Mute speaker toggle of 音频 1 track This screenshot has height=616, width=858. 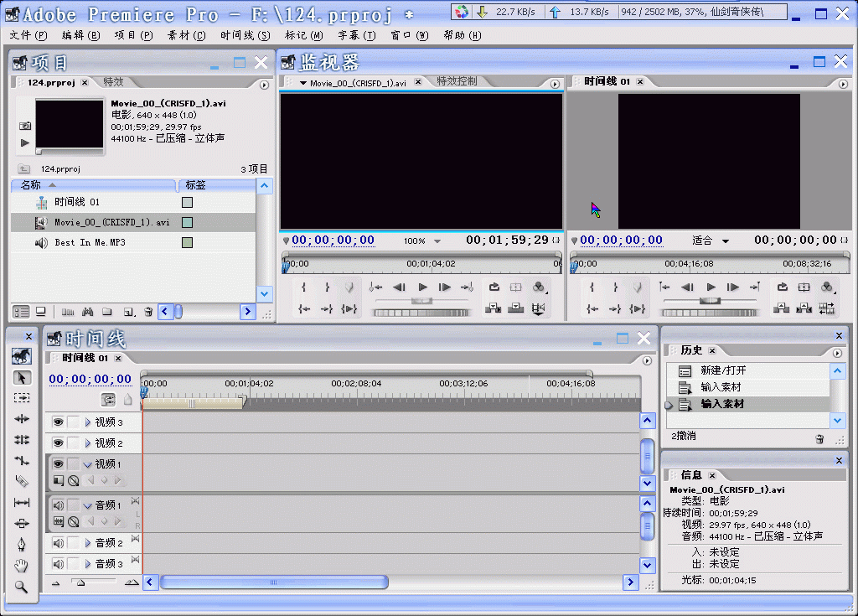click(58, 505)
